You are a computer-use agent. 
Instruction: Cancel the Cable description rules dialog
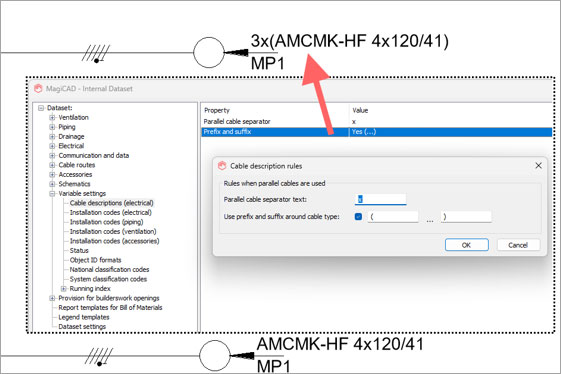(x=518, y=245)
